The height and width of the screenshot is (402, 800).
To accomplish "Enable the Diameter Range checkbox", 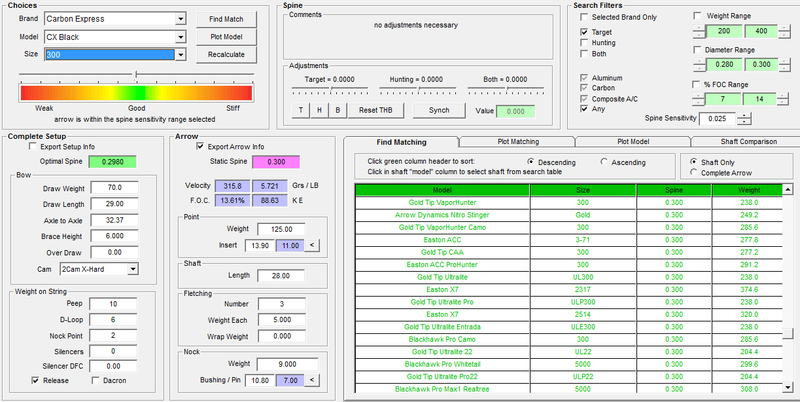I will pos(697,50).
